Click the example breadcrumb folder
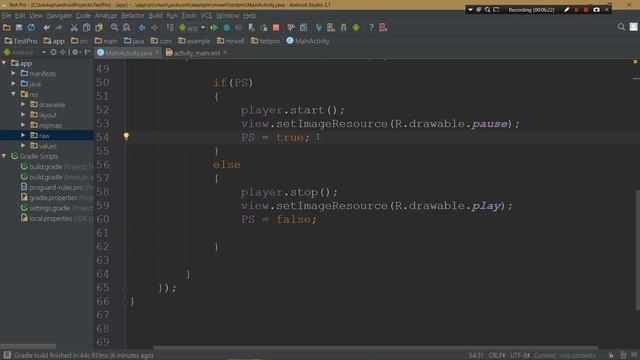 194,41
